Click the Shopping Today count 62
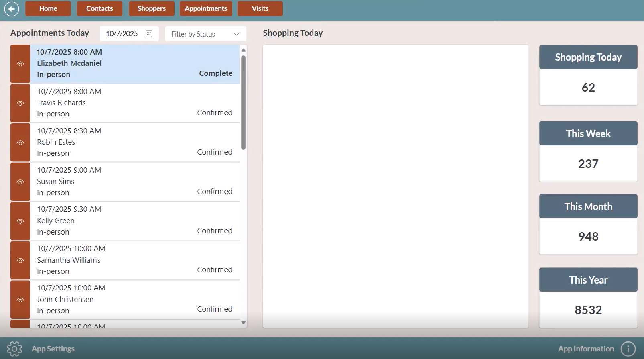644x359 pixels. [x=588, y=87]
